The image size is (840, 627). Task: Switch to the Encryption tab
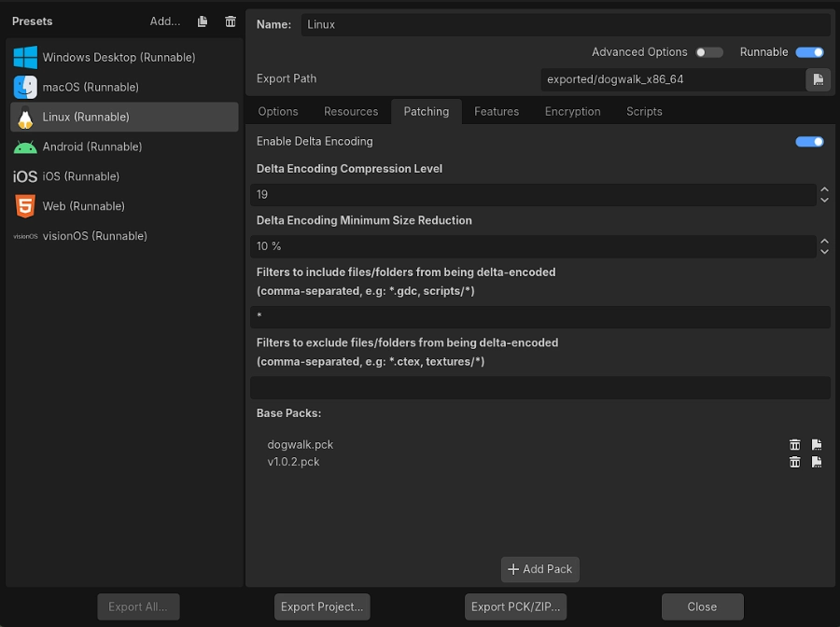(x=572, y=111)
